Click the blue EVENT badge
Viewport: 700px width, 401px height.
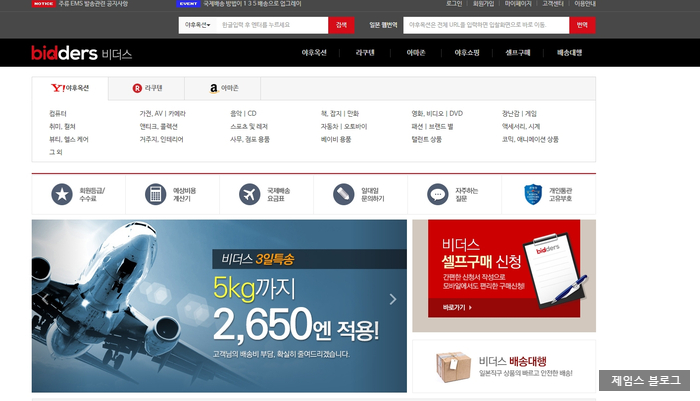[x=188, y=4]
